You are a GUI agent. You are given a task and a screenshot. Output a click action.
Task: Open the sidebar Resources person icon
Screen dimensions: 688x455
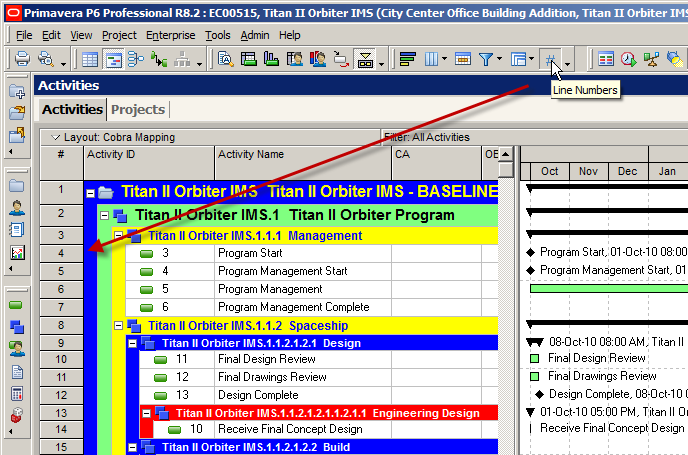tap(17, 208)
